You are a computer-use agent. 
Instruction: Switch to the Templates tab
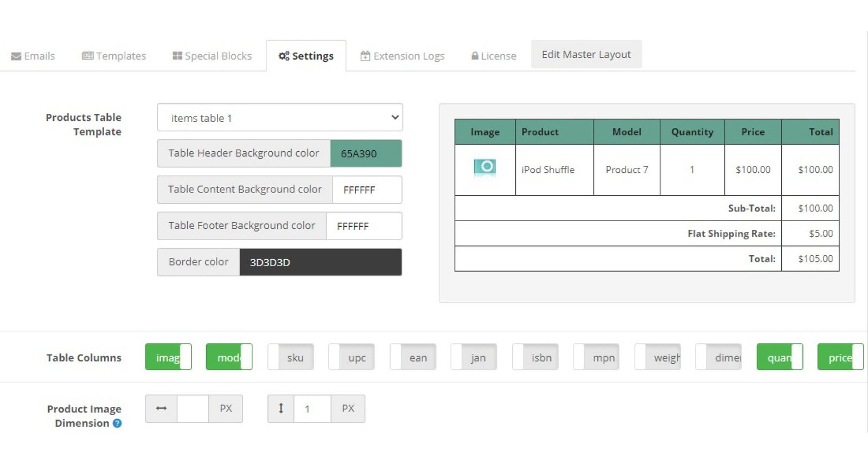tap(114, 56)
